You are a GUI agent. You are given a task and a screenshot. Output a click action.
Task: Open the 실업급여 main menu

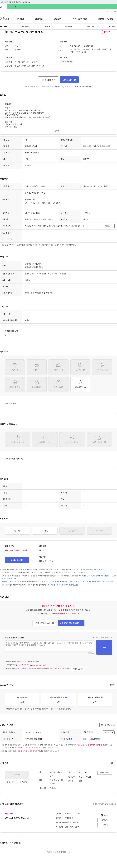point(58,19)
